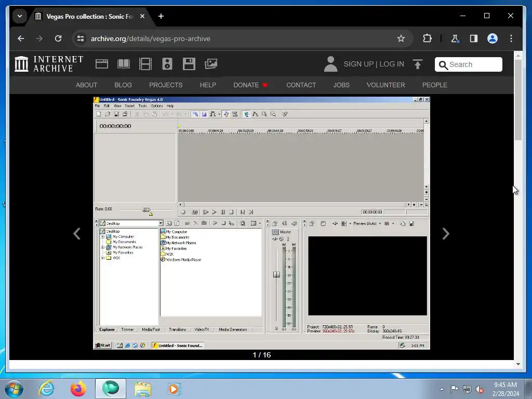This screenshot has height=399, width=532.
Task: View site information icon in address bar
Action: [x=81, y=38]
